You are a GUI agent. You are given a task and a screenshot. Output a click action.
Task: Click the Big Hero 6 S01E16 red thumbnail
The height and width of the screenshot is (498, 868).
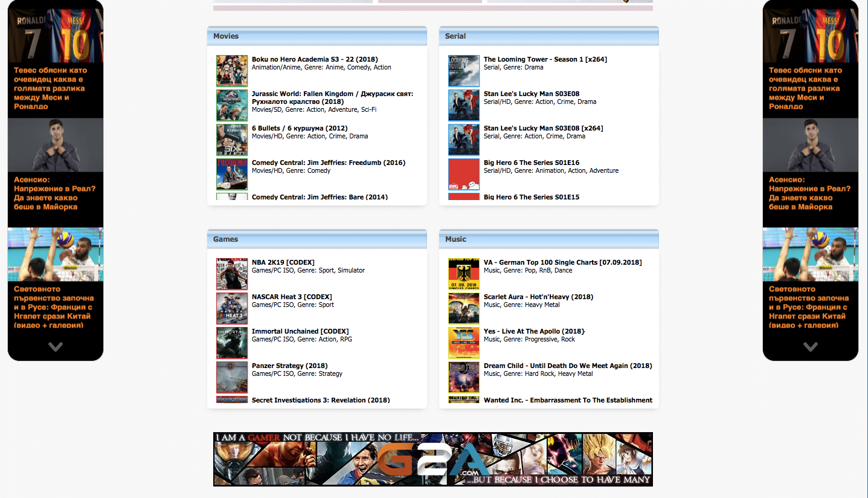(x=464, y=174)
